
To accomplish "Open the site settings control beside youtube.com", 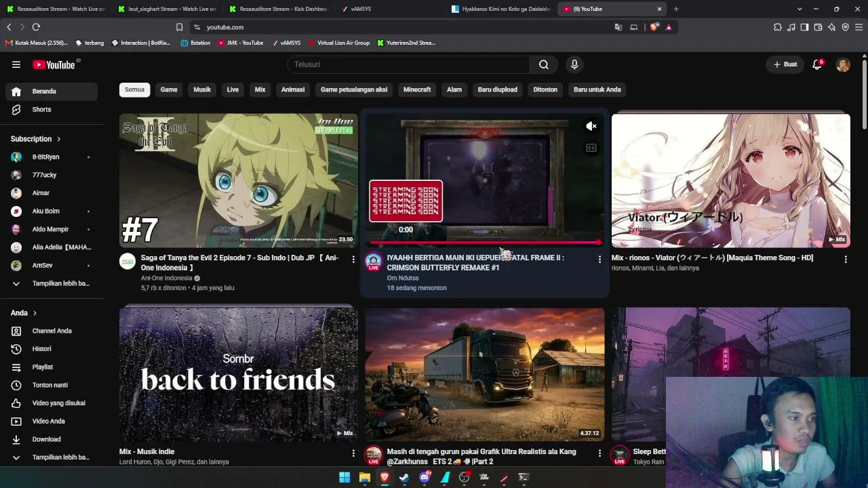I will 197,27.
